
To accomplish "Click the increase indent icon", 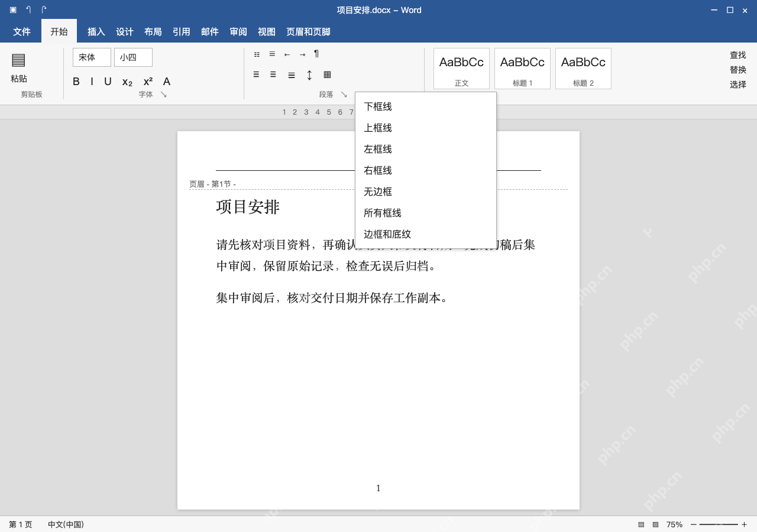I will (302, 54).
